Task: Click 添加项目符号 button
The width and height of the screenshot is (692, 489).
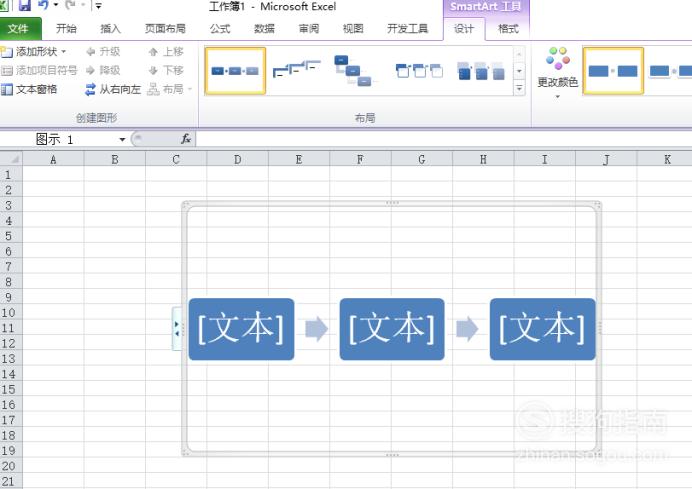Action: pyautogui.click(x=39, y=71)
